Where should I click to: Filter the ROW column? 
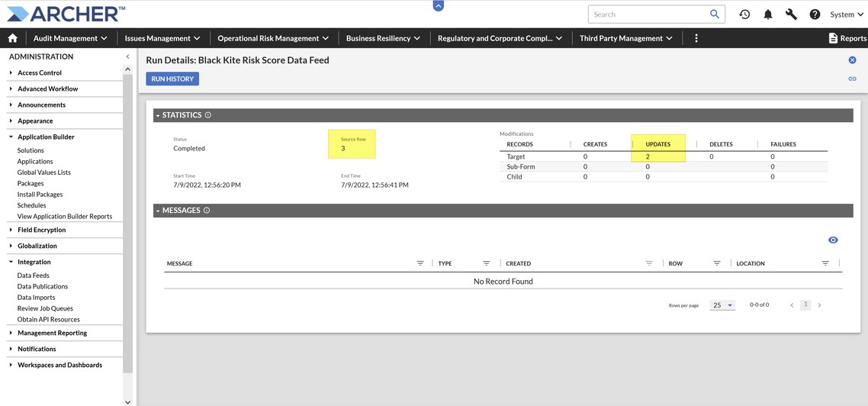717,263
